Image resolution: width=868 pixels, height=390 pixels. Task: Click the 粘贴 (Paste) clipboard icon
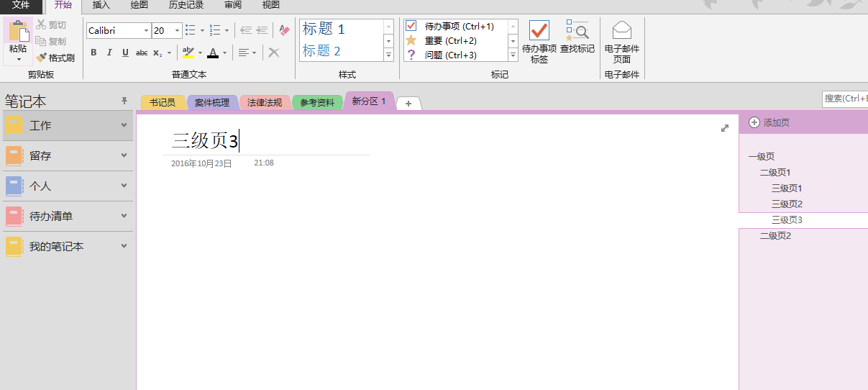click(x=18, y=30)
